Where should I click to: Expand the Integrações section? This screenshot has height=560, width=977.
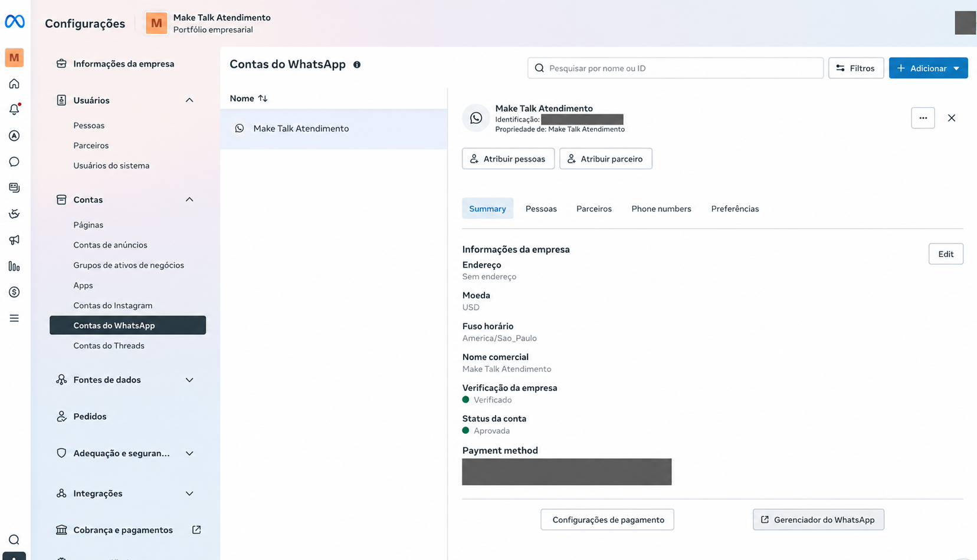pyautogui.click(x=189, y=493)
